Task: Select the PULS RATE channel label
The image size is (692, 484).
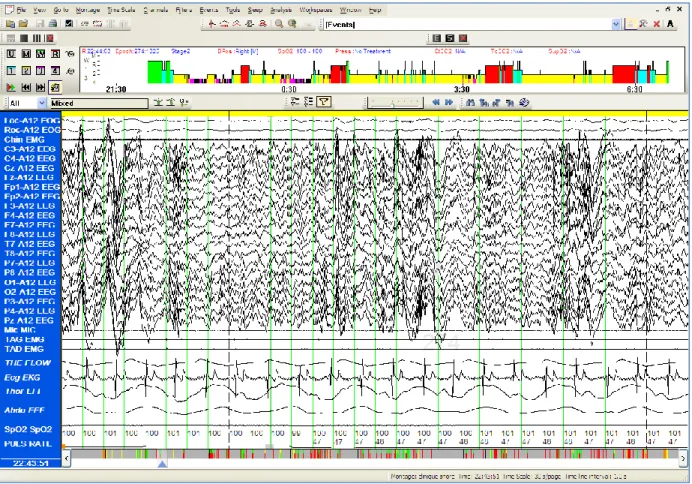Action: coord(28,443)
